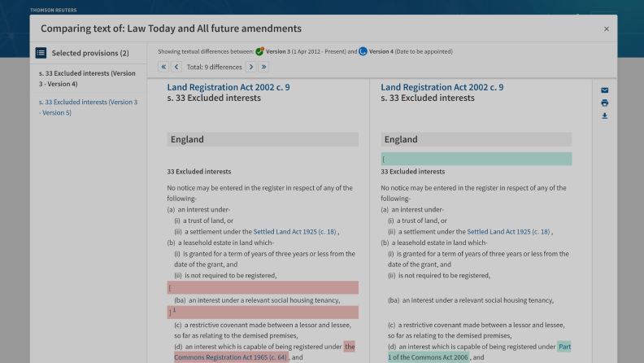This screenshot has width=644, height=363.
Task: Open right Land Registration Act 2002 c. 9 link
Action: pos(442,87)
